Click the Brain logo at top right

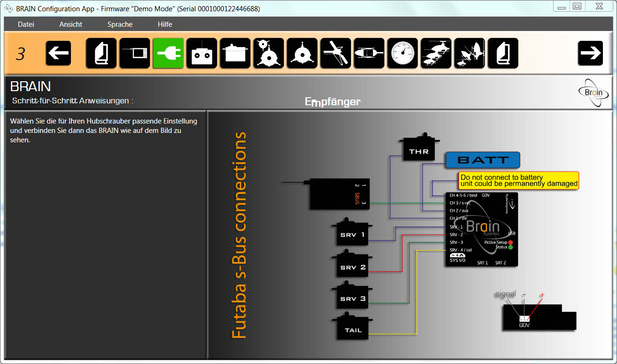point(594,92)
